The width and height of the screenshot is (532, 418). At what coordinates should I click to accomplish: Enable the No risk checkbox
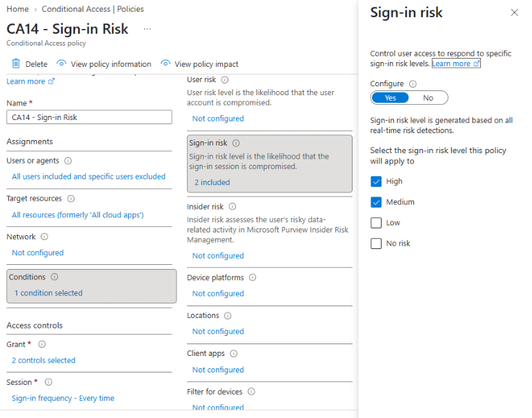tap(376, 243)
